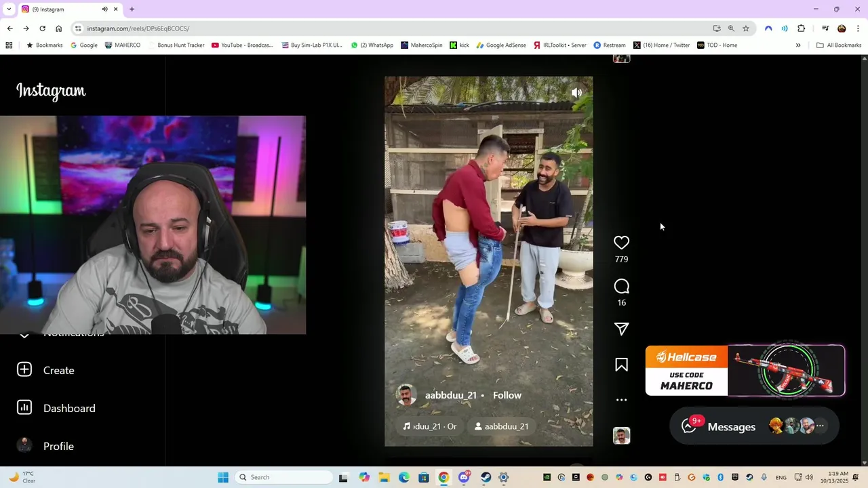Open the reel's three-dot more options
This screenshot has width=868, height=488.
point(621,400)
